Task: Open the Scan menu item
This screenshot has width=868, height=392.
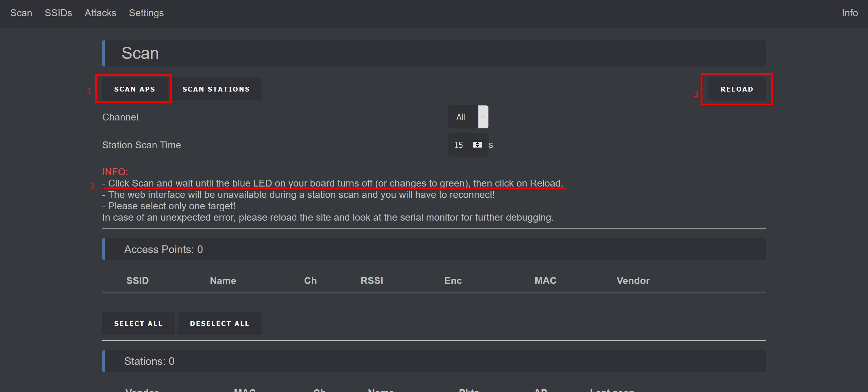Action: (21, 12)
